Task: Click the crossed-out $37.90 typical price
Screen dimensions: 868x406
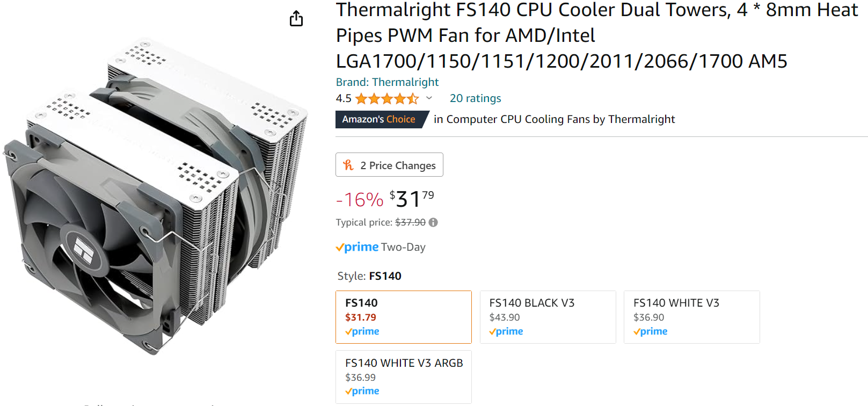Action: 410,222
